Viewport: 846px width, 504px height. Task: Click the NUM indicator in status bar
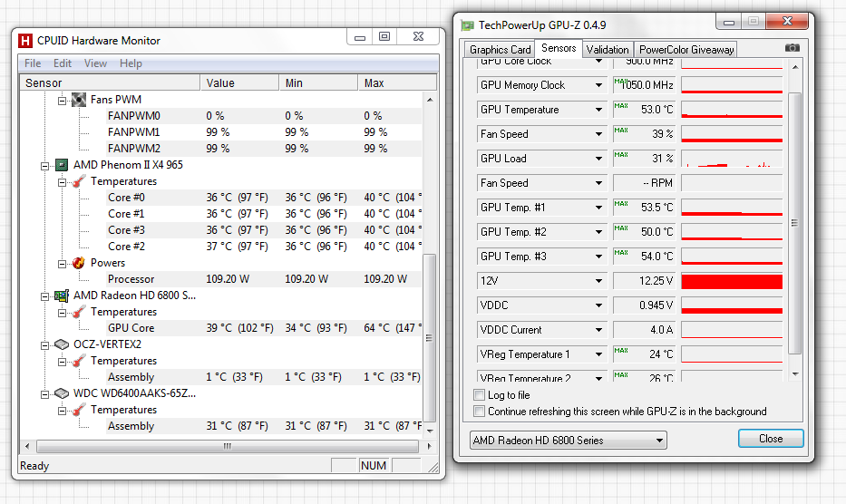[374, 466]
